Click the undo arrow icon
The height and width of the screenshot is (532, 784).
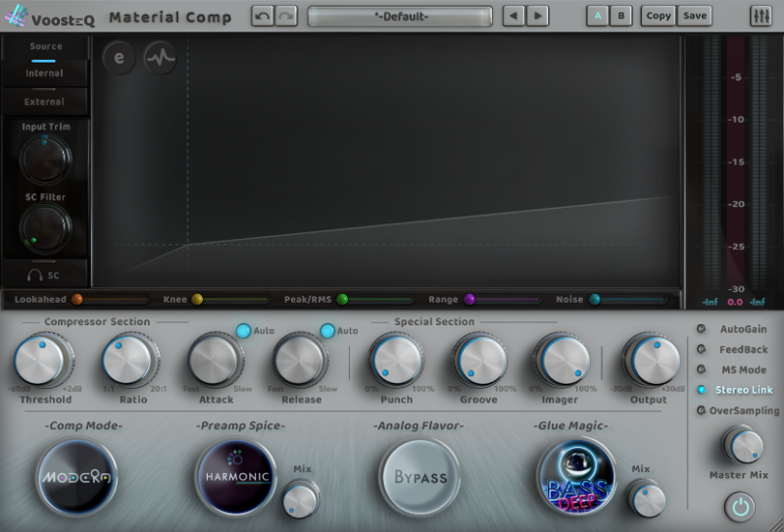click(263, 17)
